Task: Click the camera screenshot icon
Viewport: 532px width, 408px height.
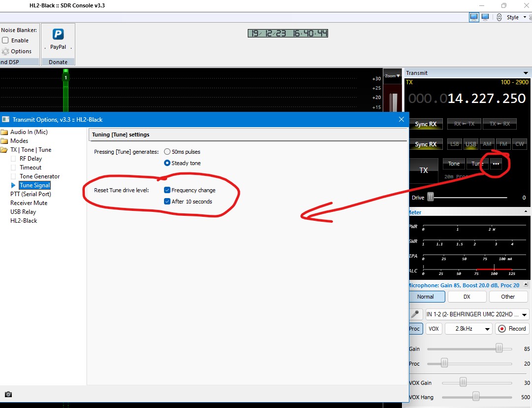Action: pos(8,394)
